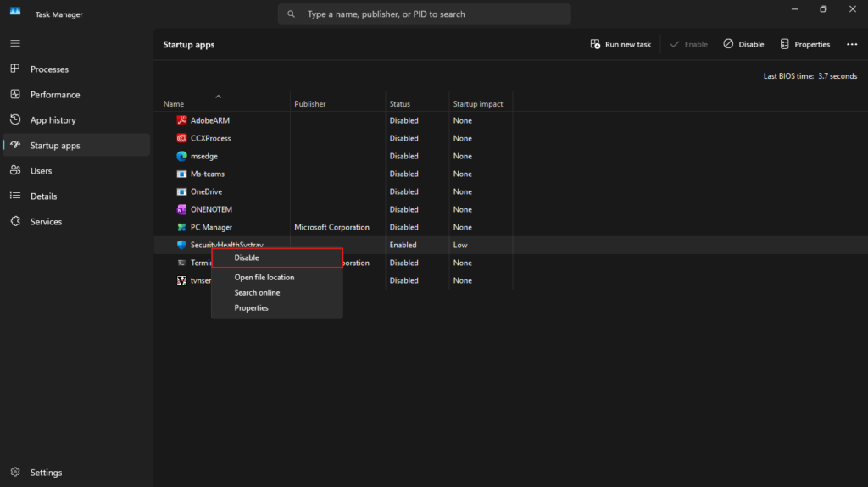
Task: Open the Details list icon
Action: click(15, 196)
